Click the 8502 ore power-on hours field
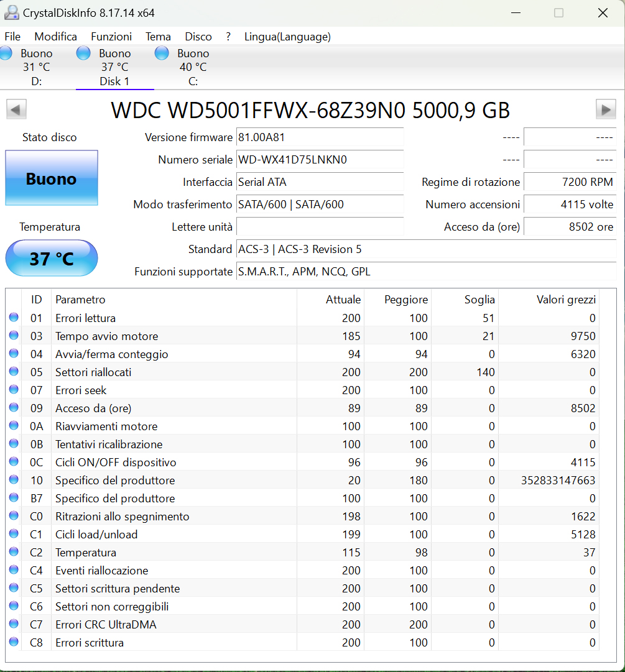Screen dimensions: 625x672 (570, 227)
